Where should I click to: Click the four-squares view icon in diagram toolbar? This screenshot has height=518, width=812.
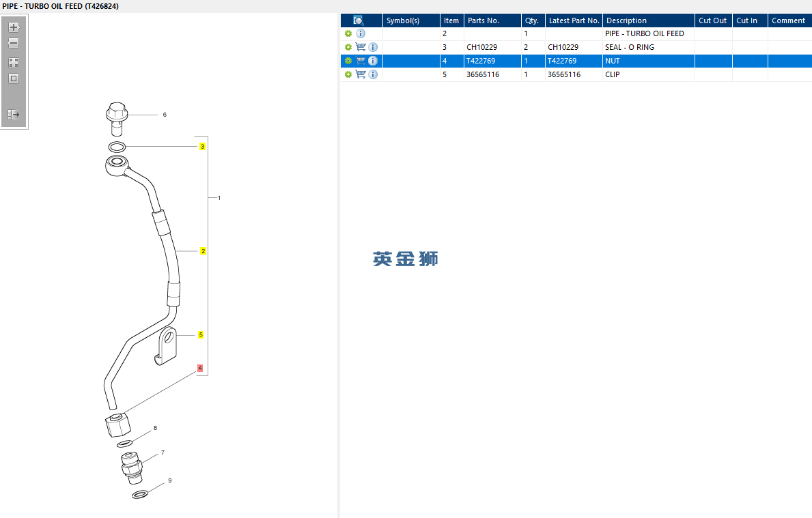[14, 63]
